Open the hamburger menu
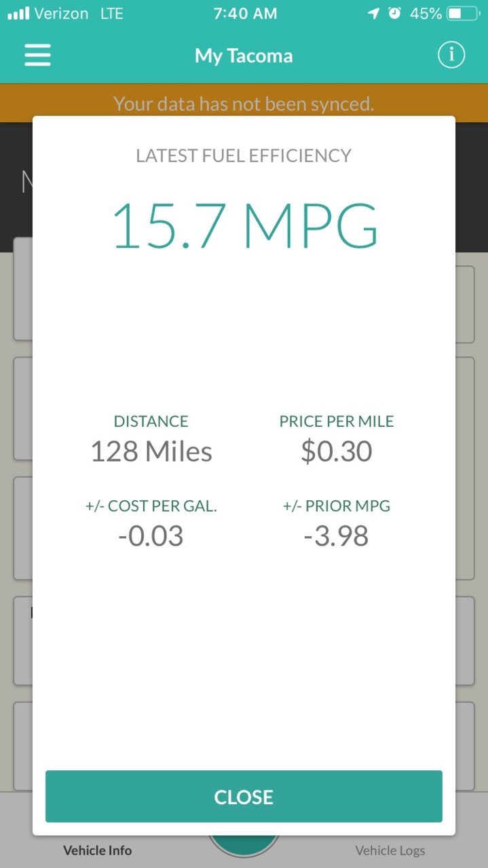Image resolution: width=488 pixels, height=868 pixels. click(x=37, y=55)
